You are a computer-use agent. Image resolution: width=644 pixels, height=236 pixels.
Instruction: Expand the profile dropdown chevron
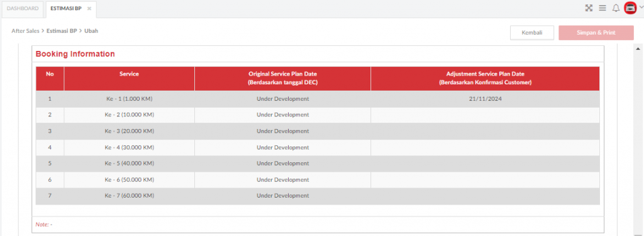coord(640,7)
